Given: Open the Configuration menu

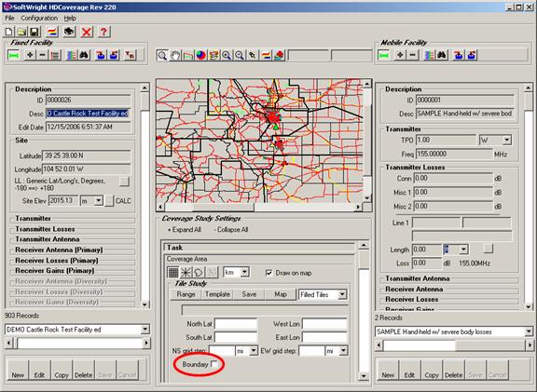Looking at the screenshot, I should [39, 18].
